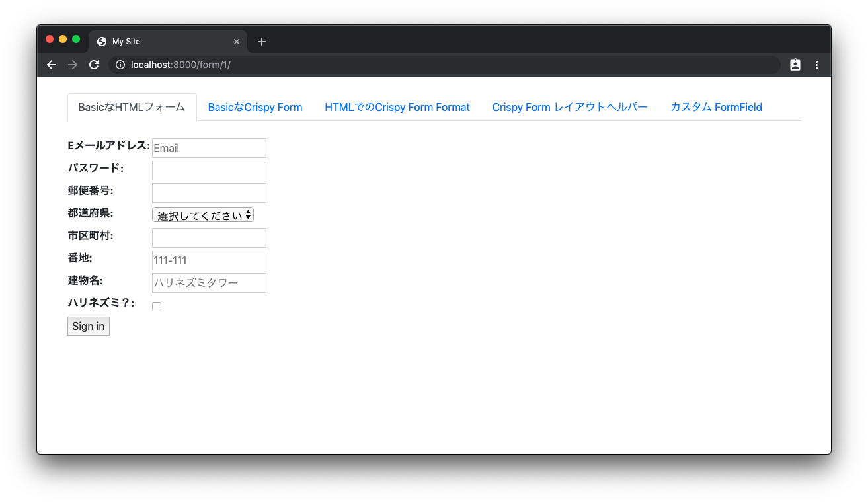Click the 郵便番号 input field
The width and height of the screenshot is (868, 503).
(x=209, y=192)
